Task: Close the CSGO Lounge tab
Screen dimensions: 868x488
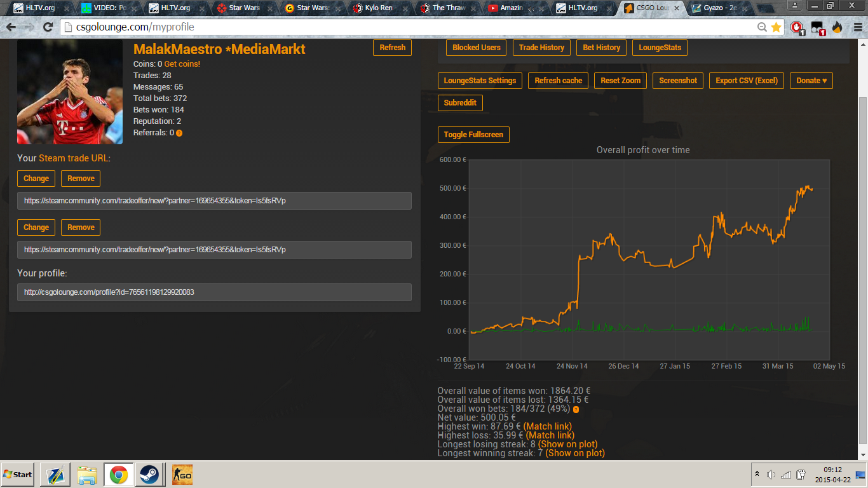Action: tap(677, 8)
